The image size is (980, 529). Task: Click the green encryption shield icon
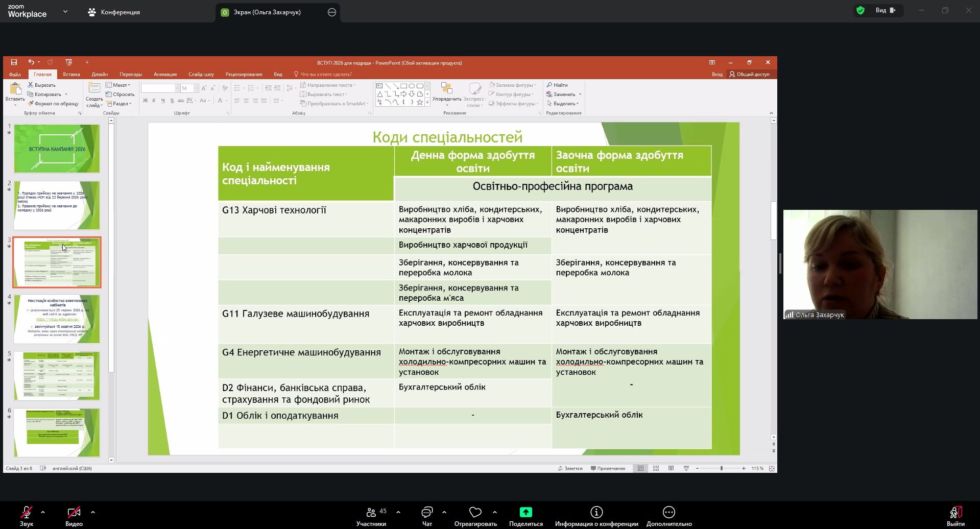pos(861,10)
